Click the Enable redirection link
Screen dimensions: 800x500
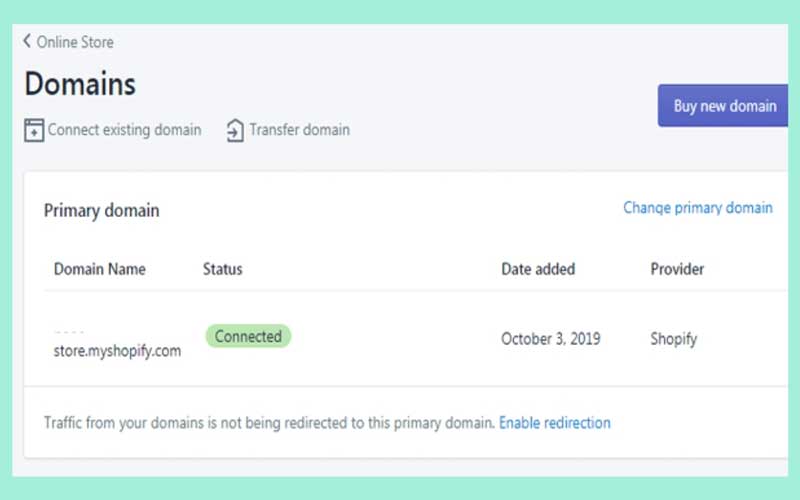[554, 423]
